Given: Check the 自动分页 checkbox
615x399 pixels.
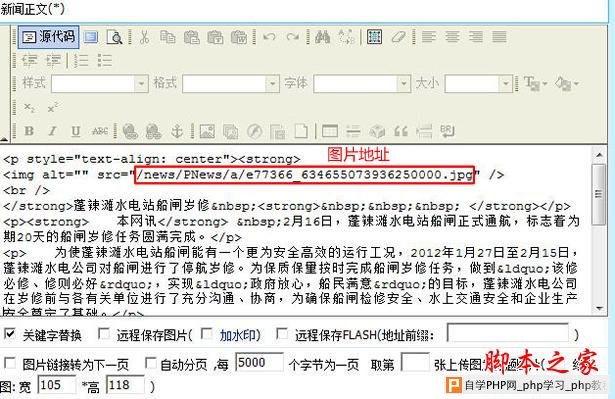Looking at the screenshot, I should [x=151, y=363].
